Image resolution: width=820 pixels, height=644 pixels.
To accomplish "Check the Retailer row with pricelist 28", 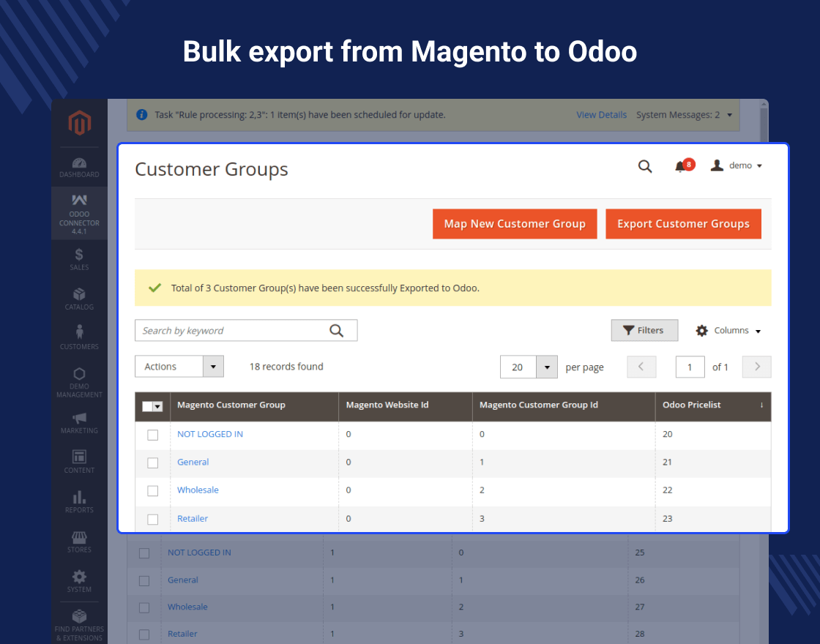I will [x=144, y=634].
